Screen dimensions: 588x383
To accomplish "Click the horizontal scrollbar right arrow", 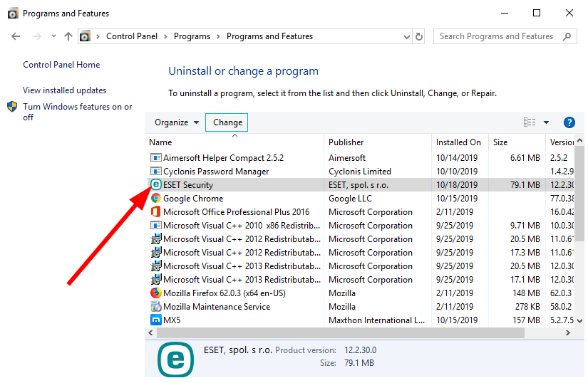I will point(568,332).
